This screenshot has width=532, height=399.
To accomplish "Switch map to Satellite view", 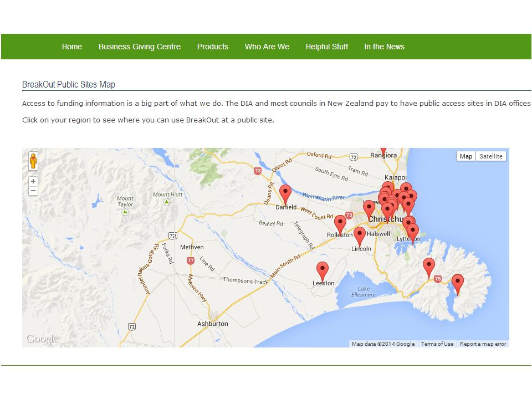I will click(490, 156).
